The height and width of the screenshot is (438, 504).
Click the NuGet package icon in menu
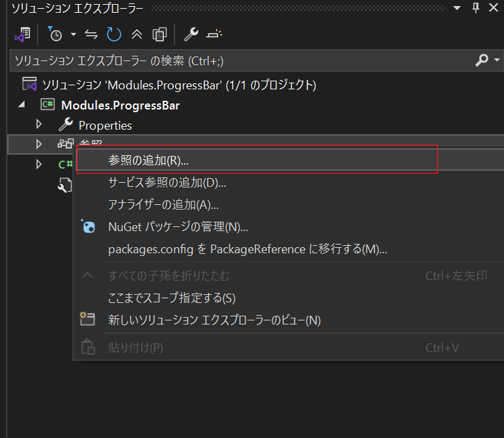88,226
